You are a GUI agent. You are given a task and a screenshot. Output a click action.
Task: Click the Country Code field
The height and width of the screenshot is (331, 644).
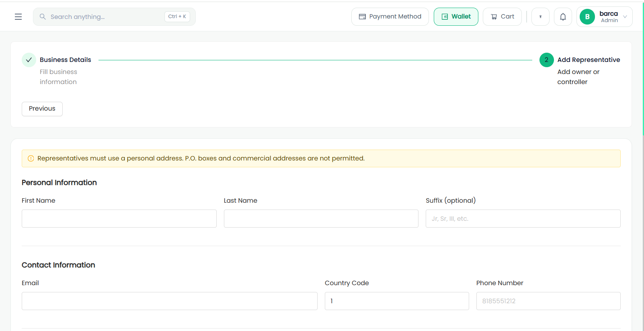(x=397, y=301)
